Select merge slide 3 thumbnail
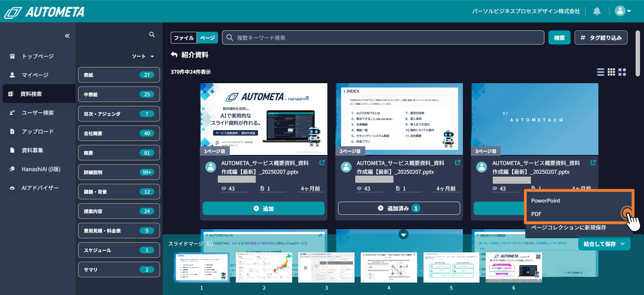The image size is (644, 295). click(326, 267)
